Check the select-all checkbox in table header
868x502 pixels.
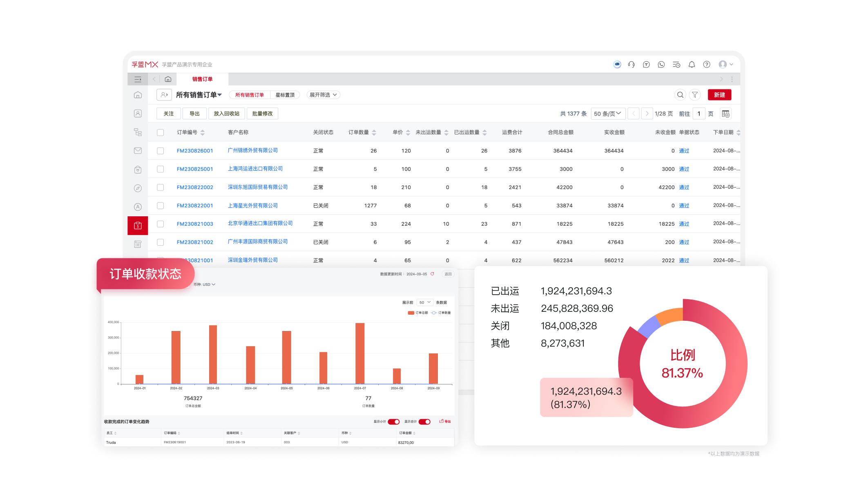(x=160, y=132)
